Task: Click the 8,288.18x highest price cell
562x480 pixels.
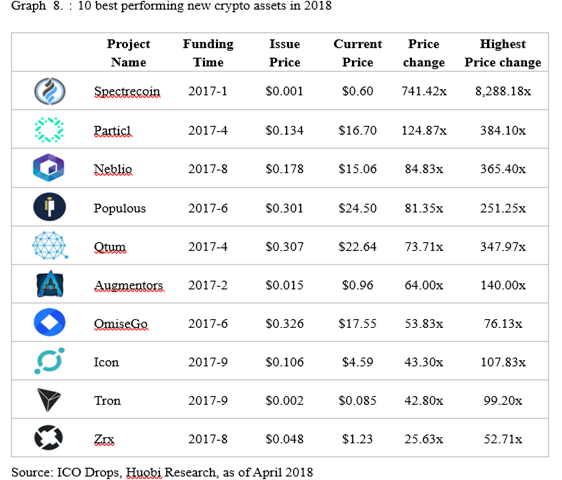Action: pyautogui.click(x=503, y=91)
